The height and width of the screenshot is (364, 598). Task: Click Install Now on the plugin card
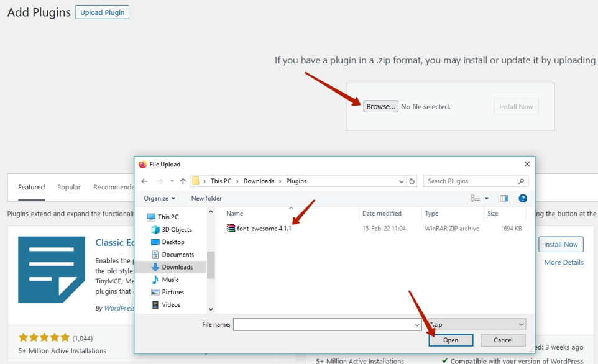pos(561,244)
